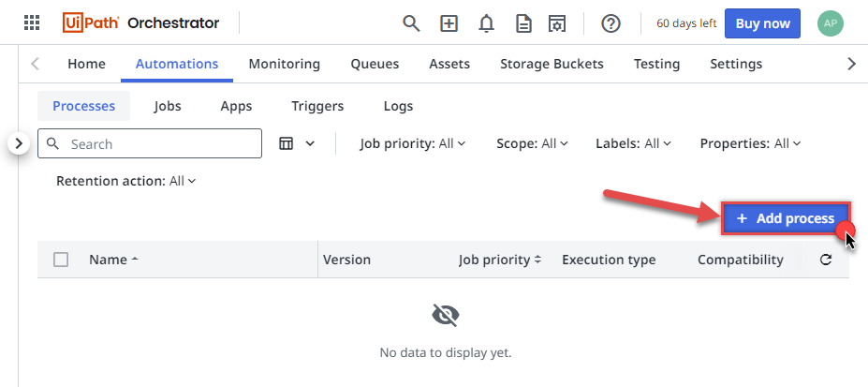Screen dimensions: 868x387
Task: Open the Assets tab
Action: 449,64
